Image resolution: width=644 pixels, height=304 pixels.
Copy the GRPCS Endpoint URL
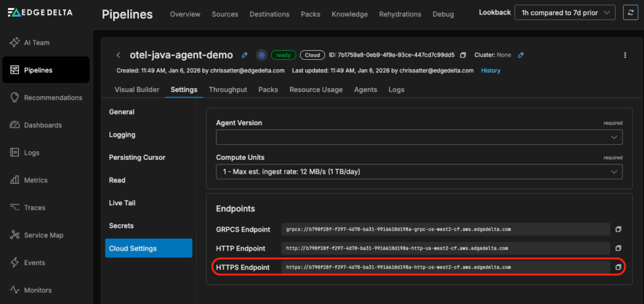618,229
